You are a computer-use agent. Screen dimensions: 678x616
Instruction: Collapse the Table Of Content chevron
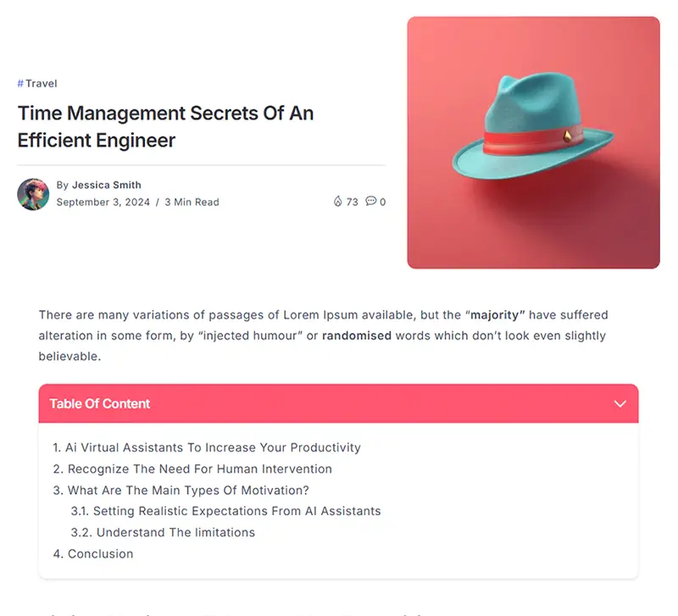[x=620, y=404]
